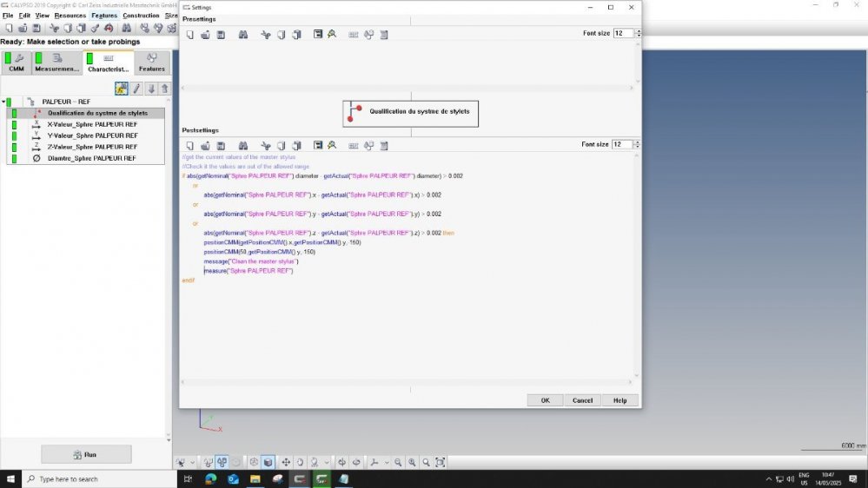Increase Presettings font size with stepper arrow
This screenshot has height=488, width=868.
coord(639,31)
